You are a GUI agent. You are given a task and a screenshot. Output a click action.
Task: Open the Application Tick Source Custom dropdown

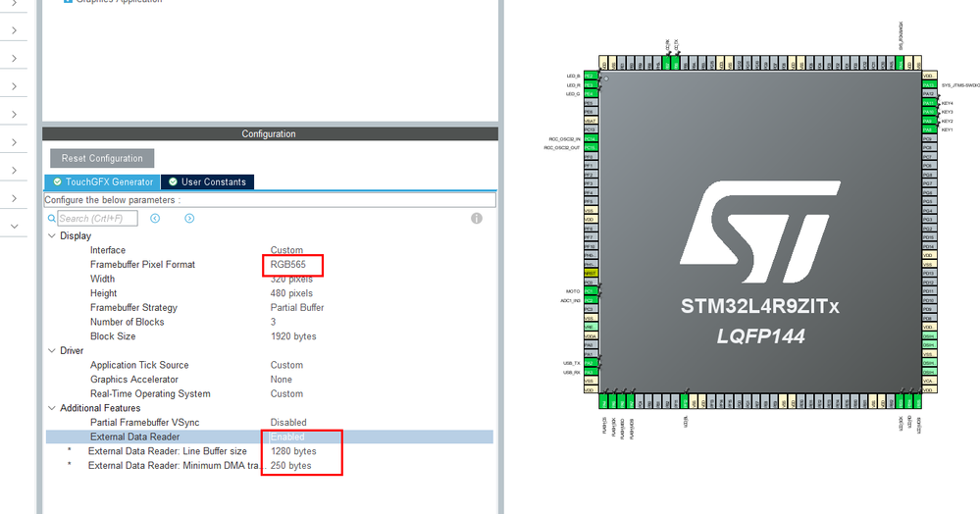click(x=286, y=365)
